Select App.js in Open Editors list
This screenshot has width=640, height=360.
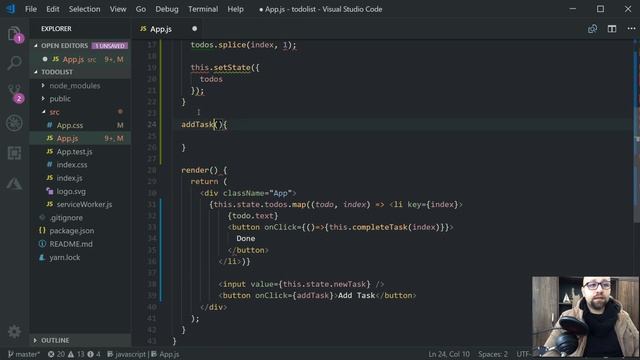pos(80,59)
